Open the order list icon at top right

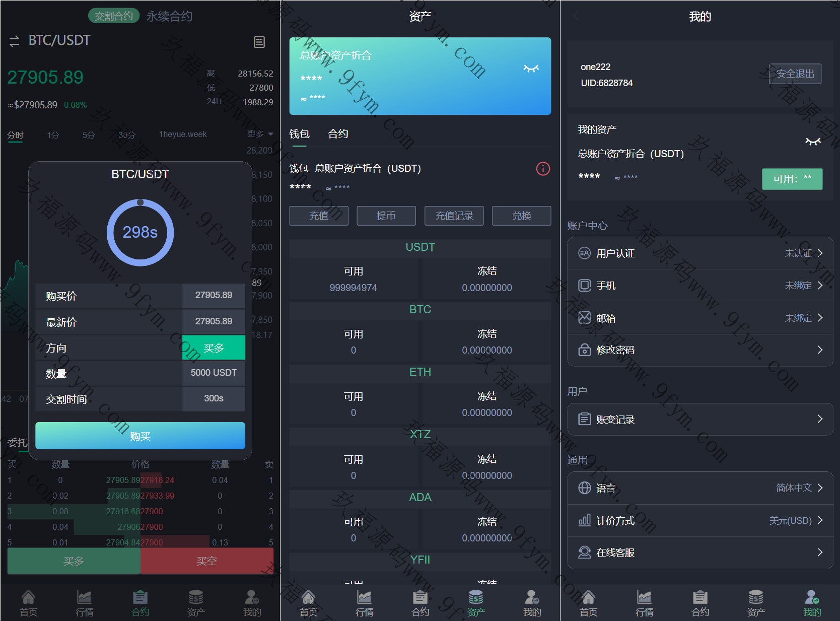tap(259, 42)
